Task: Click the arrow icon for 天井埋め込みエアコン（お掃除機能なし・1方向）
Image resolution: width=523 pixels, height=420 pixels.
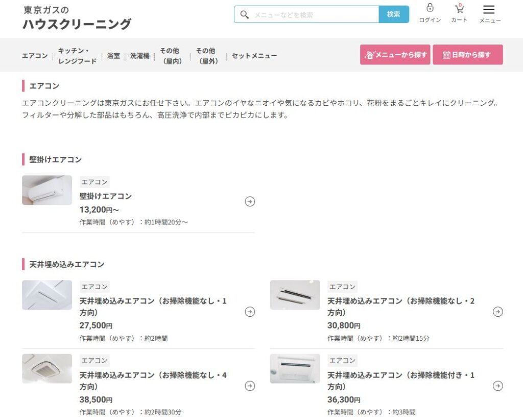Action: [250, 312]
